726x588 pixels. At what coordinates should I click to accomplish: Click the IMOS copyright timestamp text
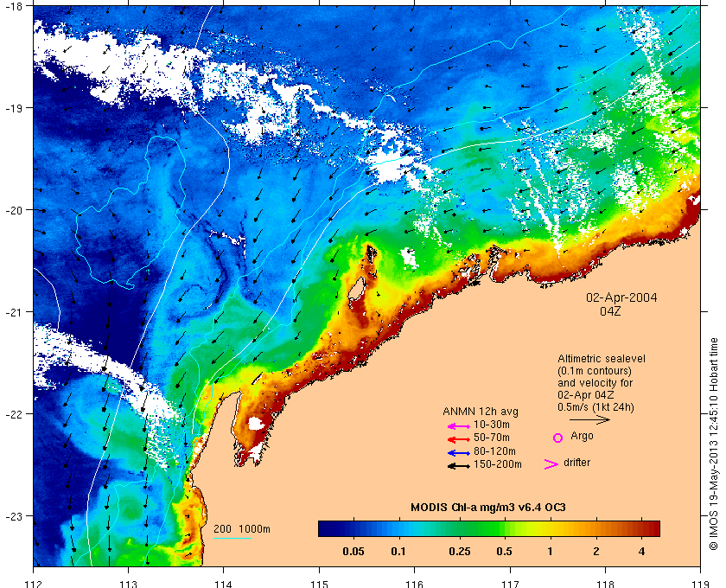713,444
